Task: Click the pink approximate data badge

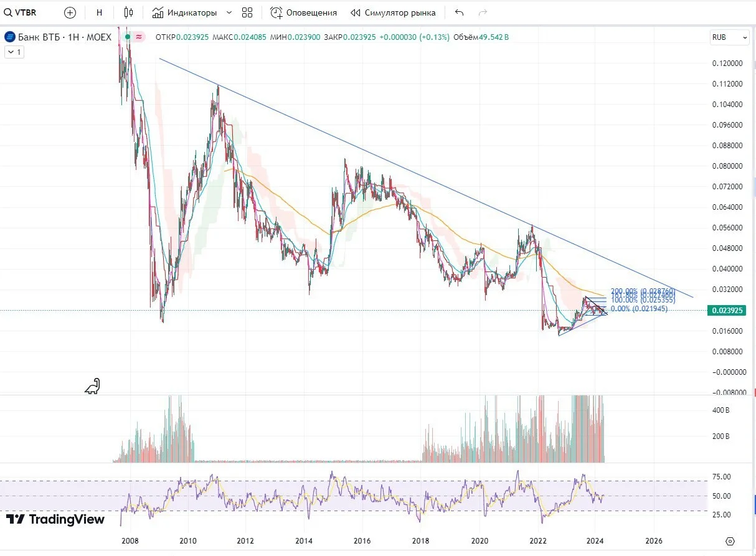Action: pyautogui.click(x=139, y=37)
